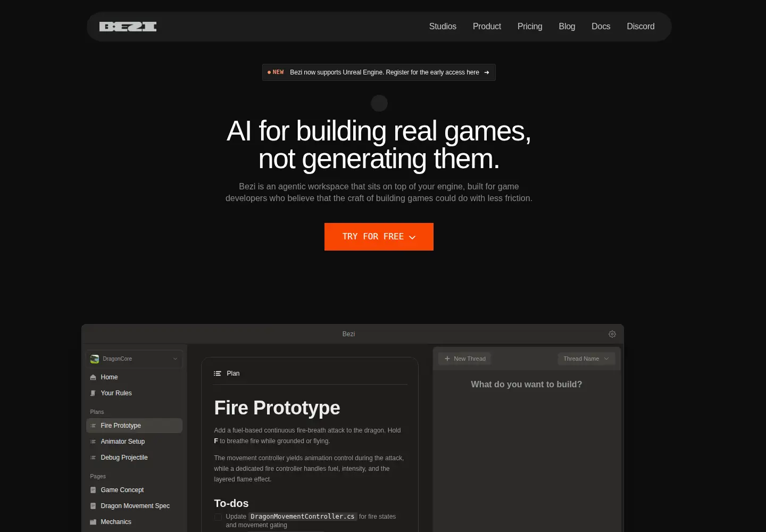Open the settings gear in Bezi window

coord(612,334)
